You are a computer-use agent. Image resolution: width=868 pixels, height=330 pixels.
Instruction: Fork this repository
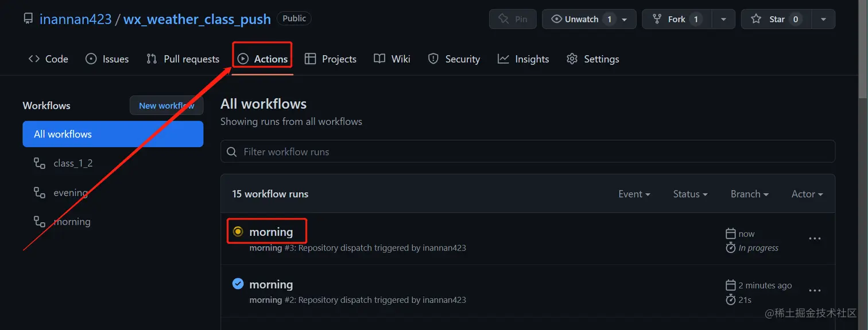677,19
